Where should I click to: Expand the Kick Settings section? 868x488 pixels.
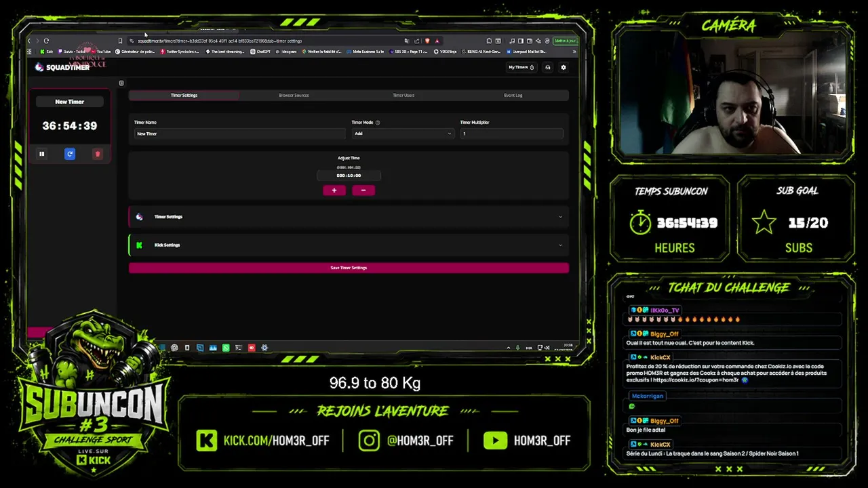349,245
